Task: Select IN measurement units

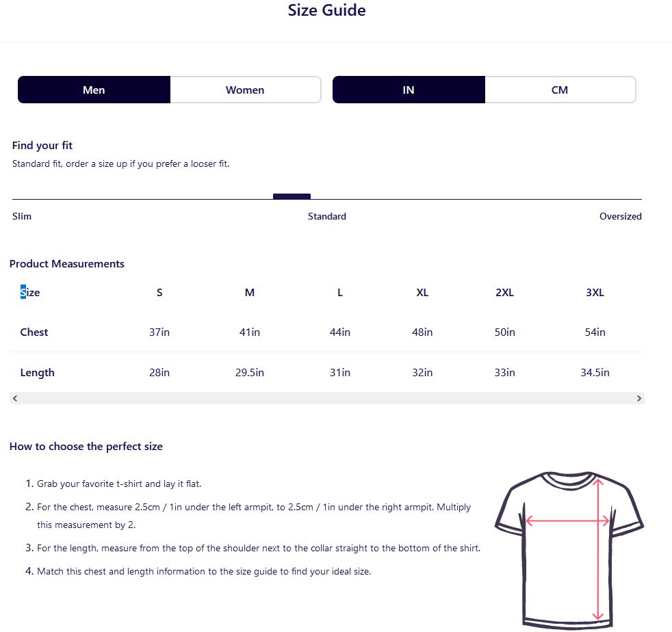Action: 409,90
